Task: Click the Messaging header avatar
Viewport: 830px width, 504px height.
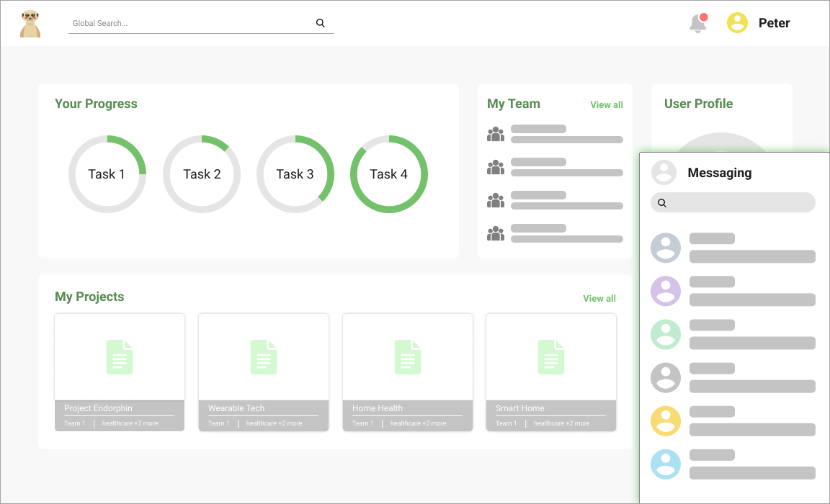Action: [664, 173]
